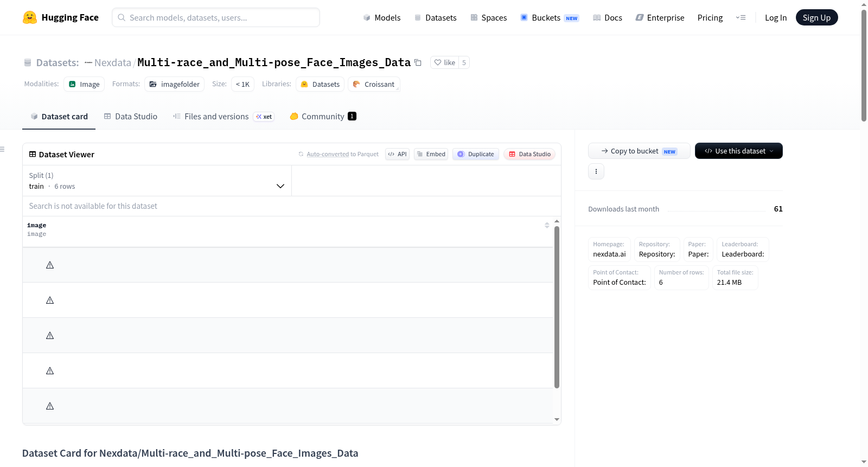868x467 pixels.
Task: Click the heart like button
Action: (444, 62)
